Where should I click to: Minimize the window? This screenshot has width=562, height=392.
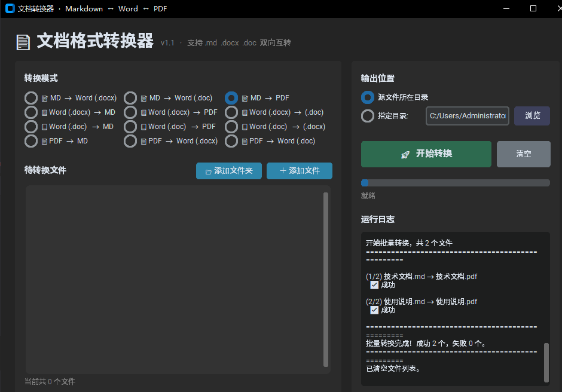pos(506,8)
